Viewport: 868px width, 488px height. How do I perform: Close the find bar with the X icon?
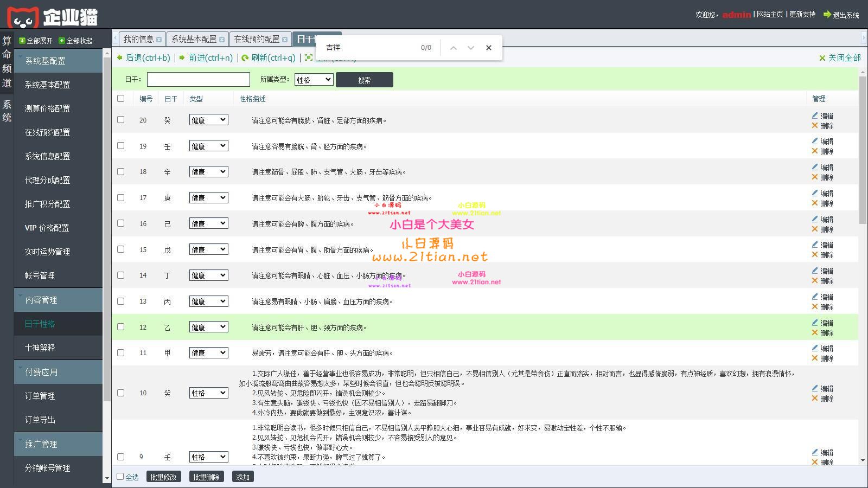[488, 48]
